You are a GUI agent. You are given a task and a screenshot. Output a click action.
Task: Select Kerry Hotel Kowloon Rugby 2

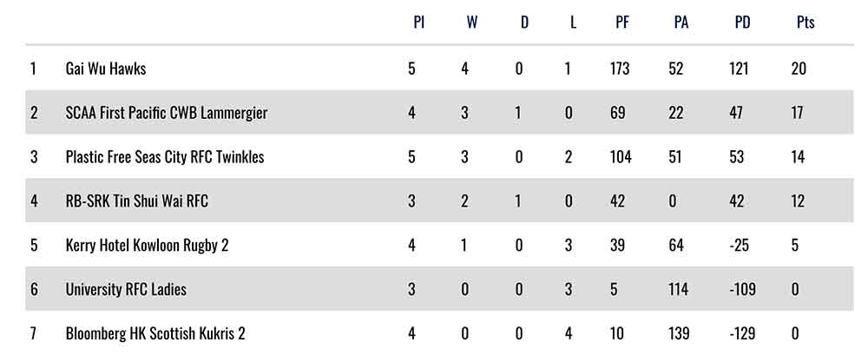pyautogui.click(x=147, y=246)
